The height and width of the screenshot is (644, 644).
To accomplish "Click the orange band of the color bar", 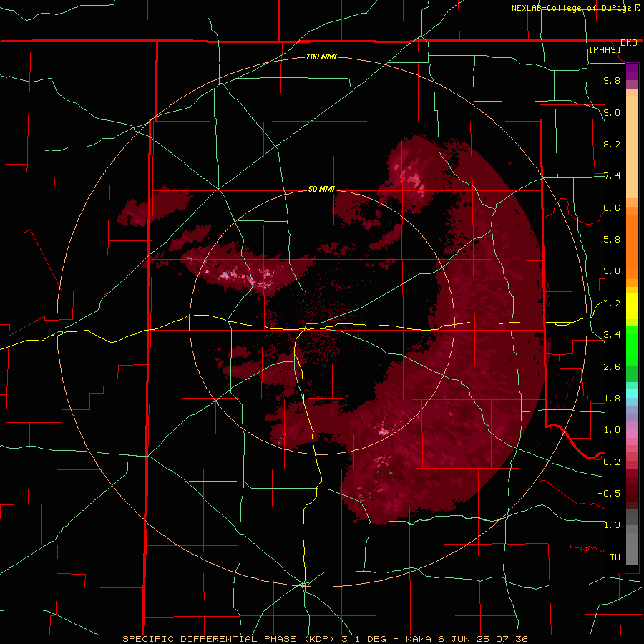I will click(x=632, y=248).
